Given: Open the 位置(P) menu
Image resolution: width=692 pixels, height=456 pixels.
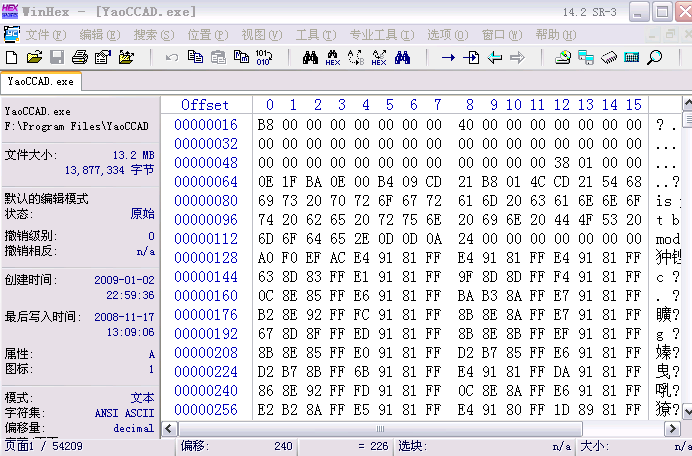Looking at the screenshot, I should (x=208, y=35).
